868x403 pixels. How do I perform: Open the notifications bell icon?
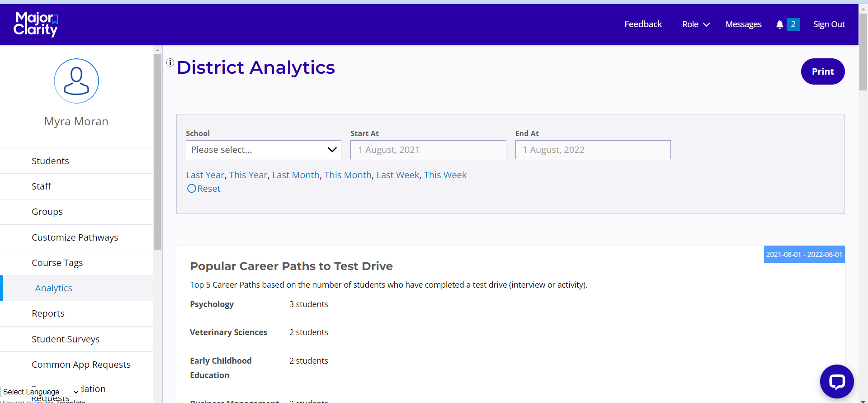pyautogui.click(x=779, y=24)
